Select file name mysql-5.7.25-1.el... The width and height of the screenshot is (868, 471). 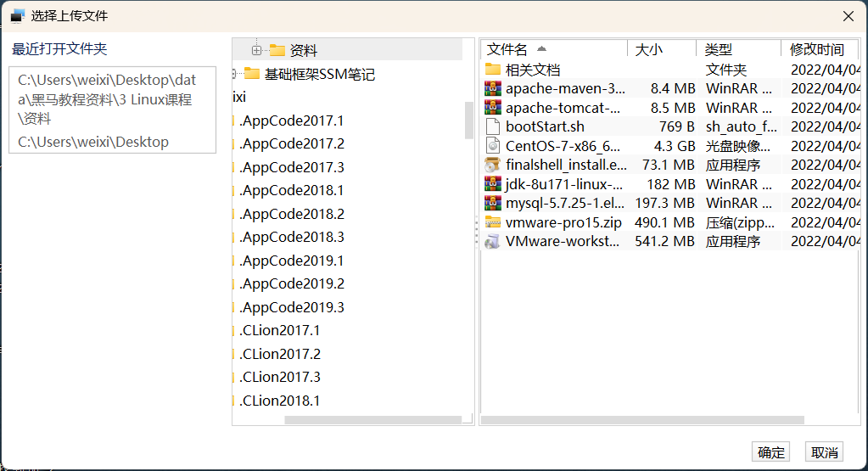tap(564, 203)
